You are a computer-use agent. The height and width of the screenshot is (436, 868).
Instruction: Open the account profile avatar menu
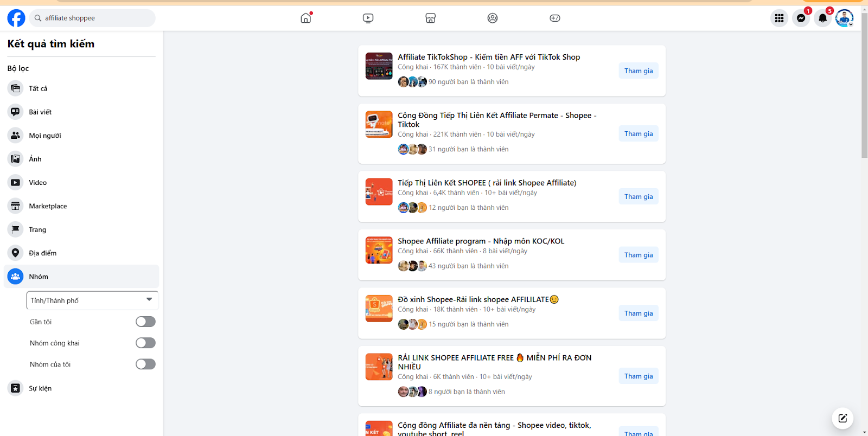pos(845,18)
